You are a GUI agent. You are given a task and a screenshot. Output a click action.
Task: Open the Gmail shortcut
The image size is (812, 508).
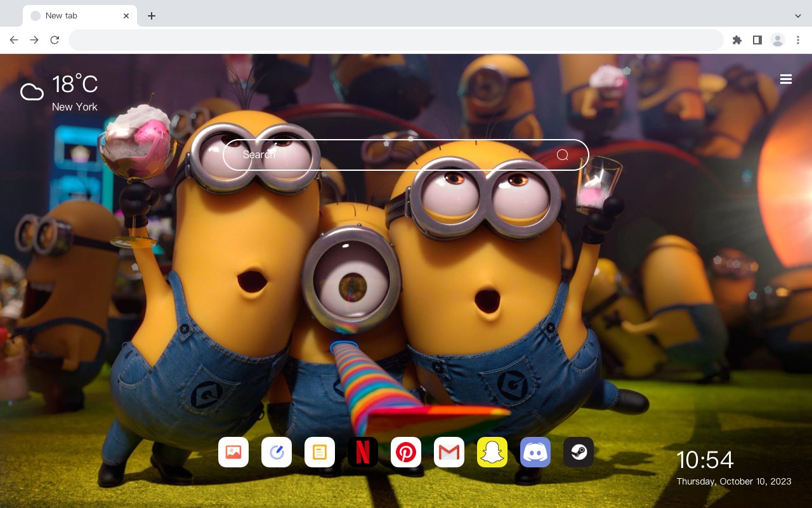tap(449, 452)
